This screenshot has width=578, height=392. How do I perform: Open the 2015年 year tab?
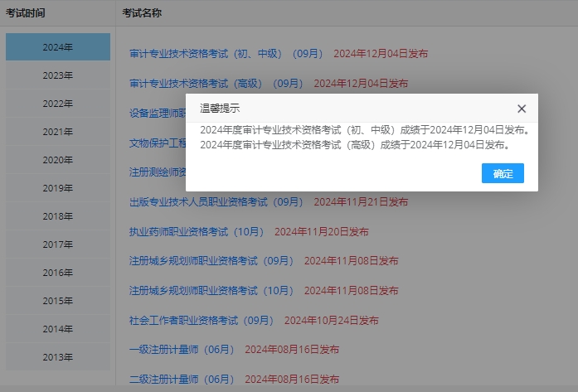click(58, 301)
